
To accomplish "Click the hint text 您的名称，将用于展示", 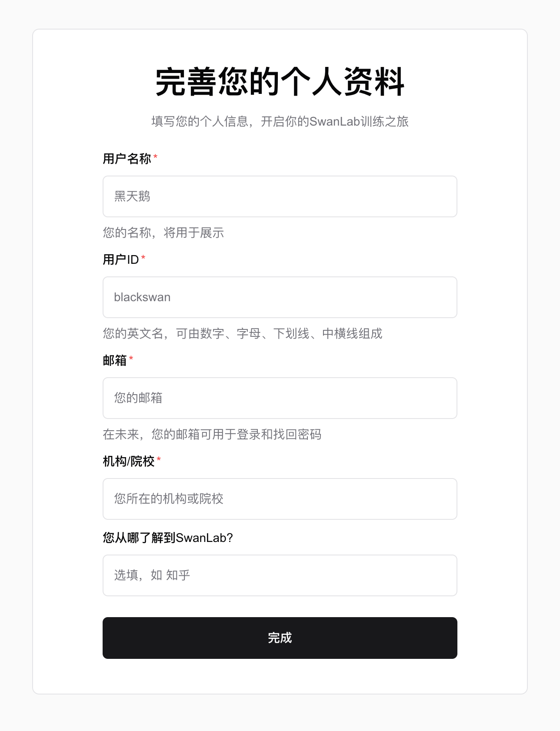I will (x=163, y=233).
